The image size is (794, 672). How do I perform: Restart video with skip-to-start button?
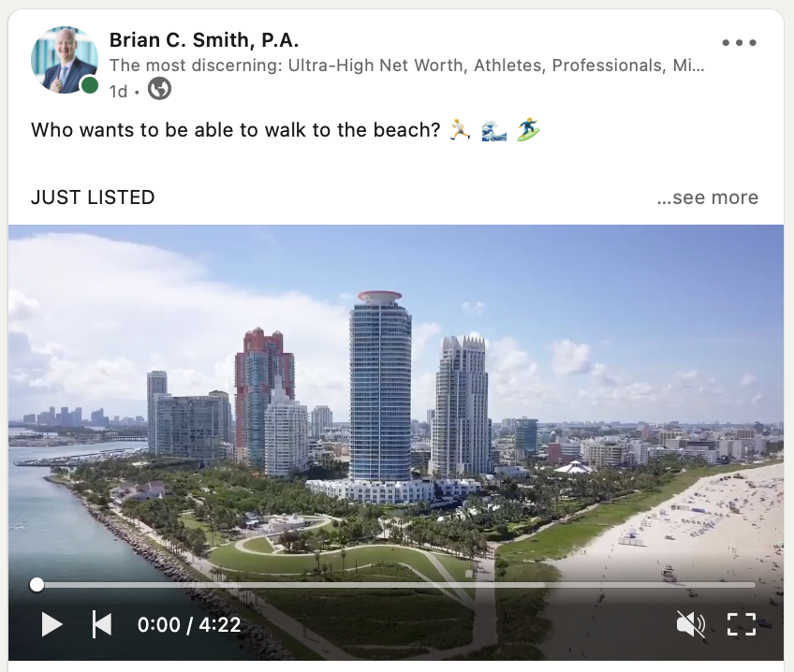(102, 624)
